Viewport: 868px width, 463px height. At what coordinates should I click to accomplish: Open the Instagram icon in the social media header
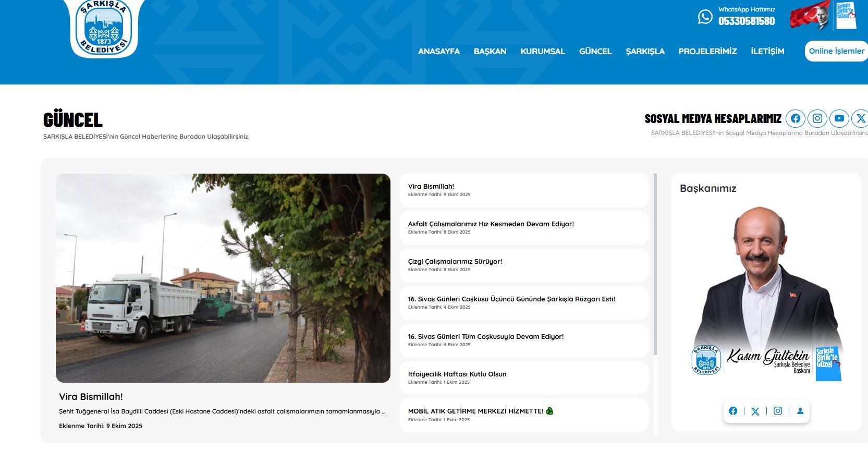(x=817, y=118)
